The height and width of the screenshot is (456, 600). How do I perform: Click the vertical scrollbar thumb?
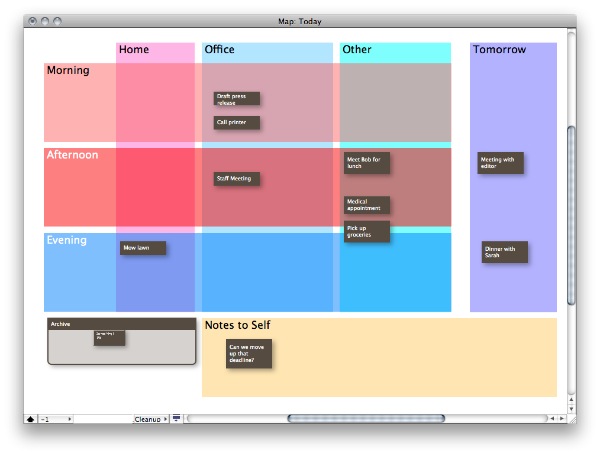point(572,215)
